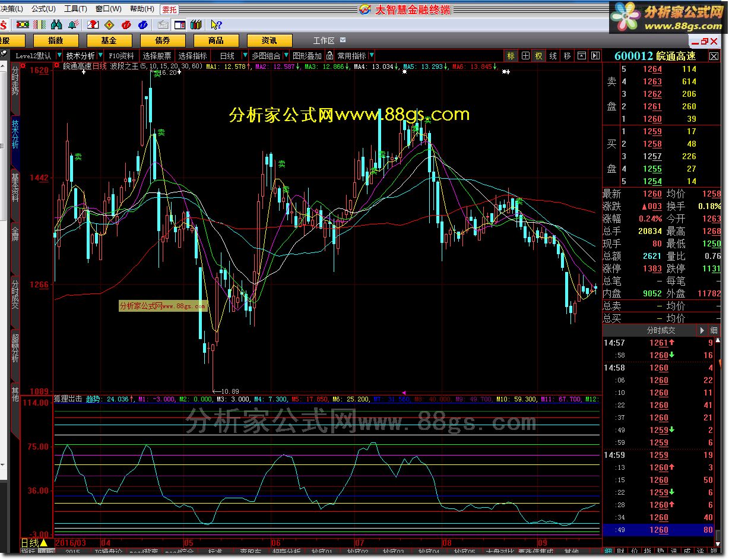Screen dimensions: 729x560
Task: Open the 技术分析 dropdown arrow
Action: (x=100, y=56)
